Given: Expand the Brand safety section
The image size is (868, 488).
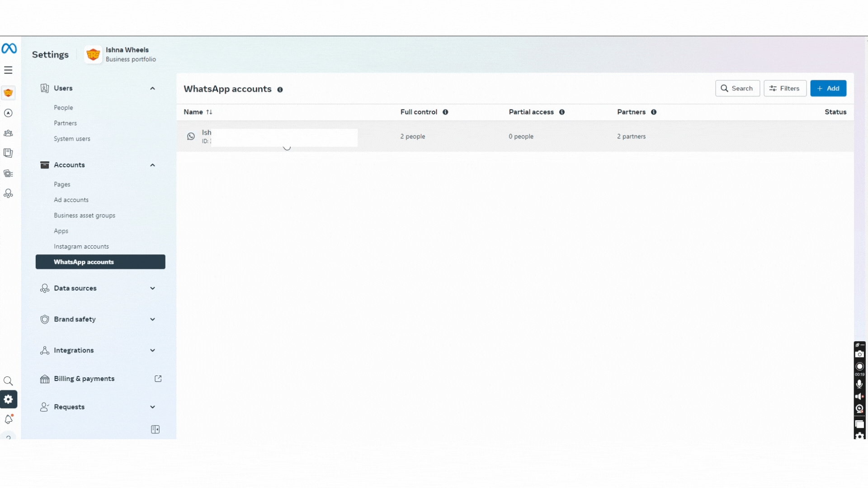Looking at the screenshot, I should [152, 319].
